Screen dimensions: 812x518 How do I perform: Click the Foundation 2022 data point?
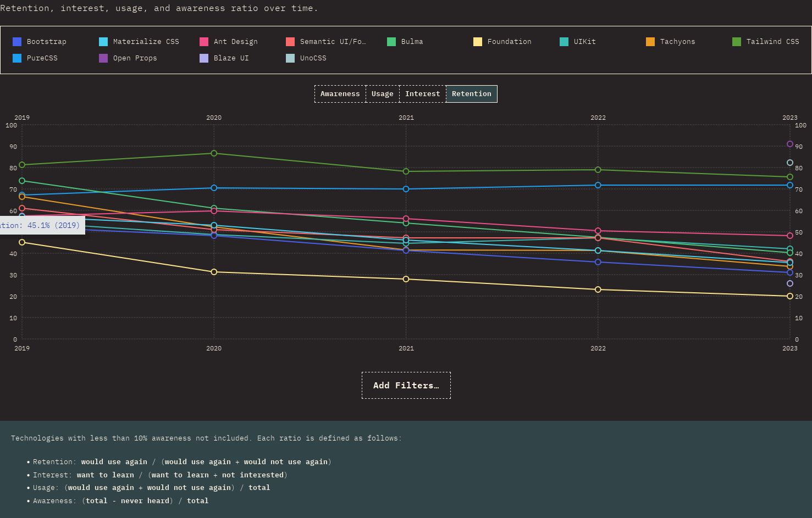click(x=598, y=289)
